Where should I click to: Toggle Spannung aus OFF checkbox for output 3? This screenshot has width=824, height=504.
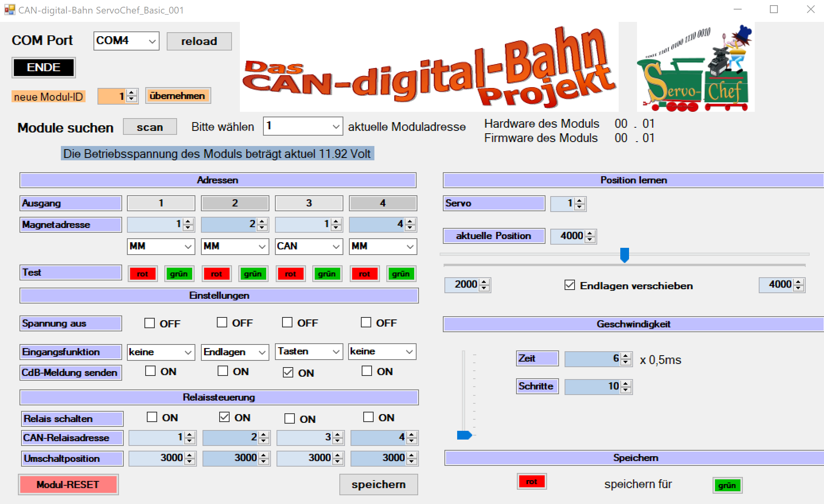coord(287,322)
